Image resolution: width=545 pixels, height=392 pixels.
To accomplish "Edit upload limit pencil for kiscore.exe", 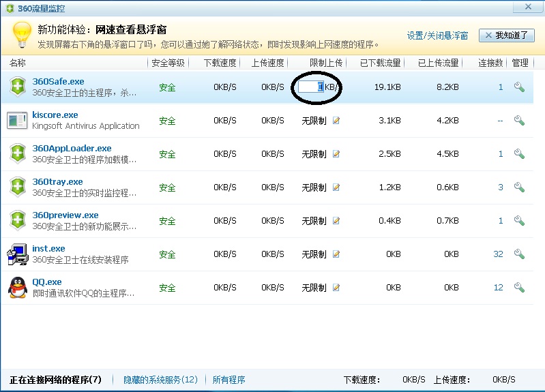I will 336,121.
